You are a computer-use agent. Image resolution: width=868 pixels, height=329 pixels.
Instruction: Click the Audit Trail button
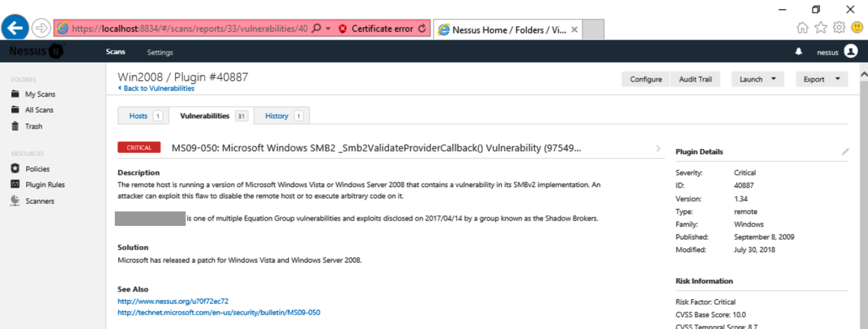click(x=695, y=79)
